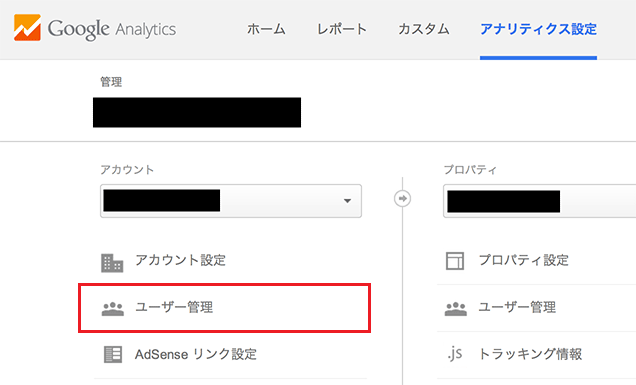Open ユーザー管理 under プロパティ
This screenshot has width=636, height=385.
[517, 307]
